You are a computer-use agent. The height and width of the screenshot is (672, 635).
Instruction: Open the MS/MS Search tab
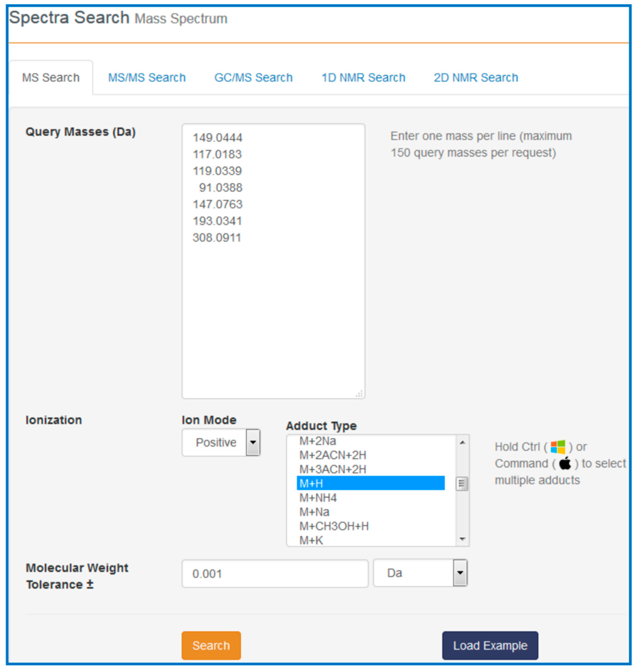[147, 77]
